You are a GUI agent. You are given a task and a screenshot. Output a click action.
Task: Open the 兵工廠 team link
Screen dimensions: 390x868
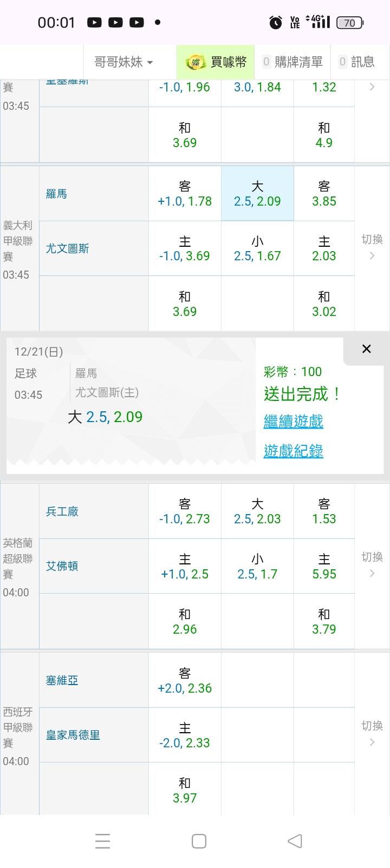(x=62, y=511)
